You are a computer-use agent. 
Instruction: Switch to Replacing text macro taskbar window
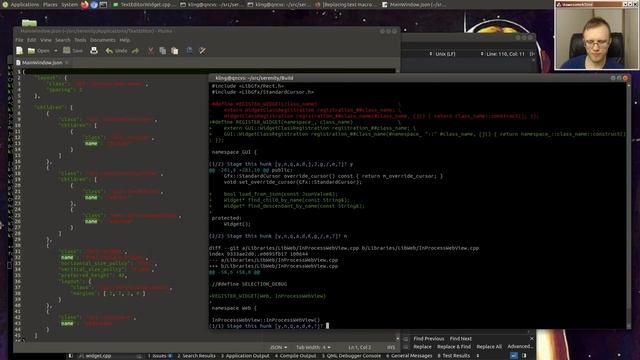(346, 4)
